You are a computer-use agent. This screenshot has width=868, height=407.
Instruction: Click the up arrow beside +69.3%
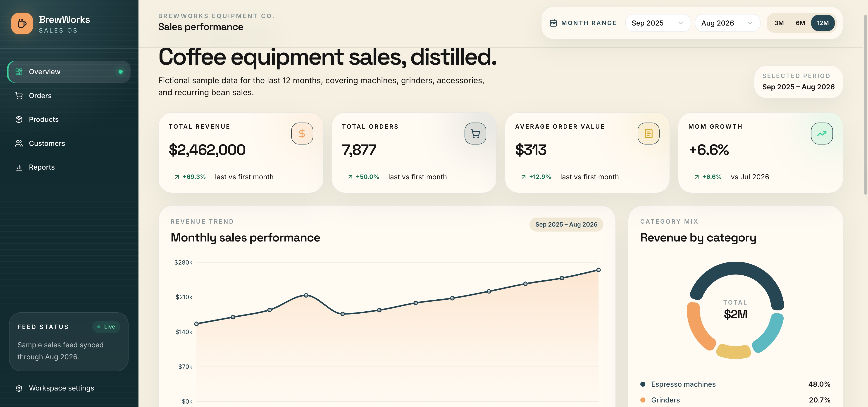point(177,177)
